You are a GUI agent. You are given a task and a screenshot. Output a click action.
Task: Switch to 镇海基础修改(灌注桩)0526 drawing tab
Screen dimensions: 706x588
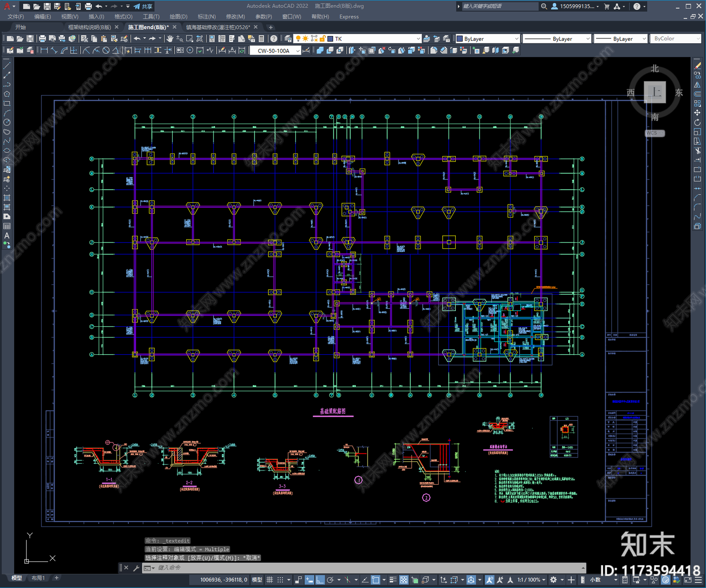218,27
